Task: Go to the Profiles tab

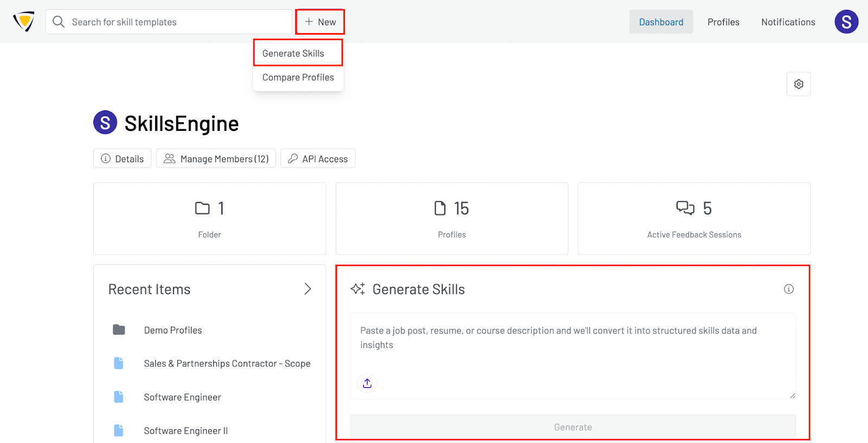Action: [723, 22]
